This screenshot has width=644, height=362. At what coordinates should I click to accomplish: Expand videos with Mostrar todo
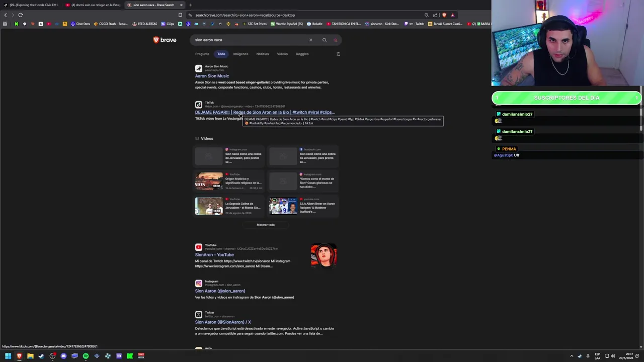266,225
